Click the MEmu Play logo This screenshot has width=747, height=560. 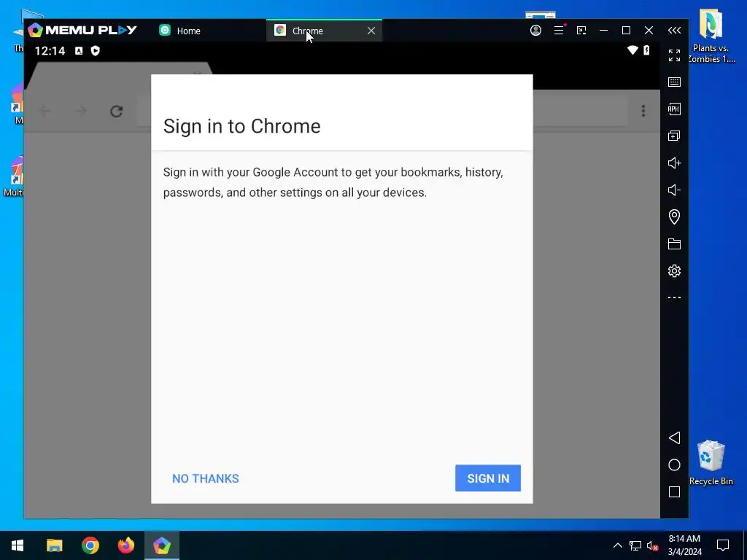pos(82,31)
